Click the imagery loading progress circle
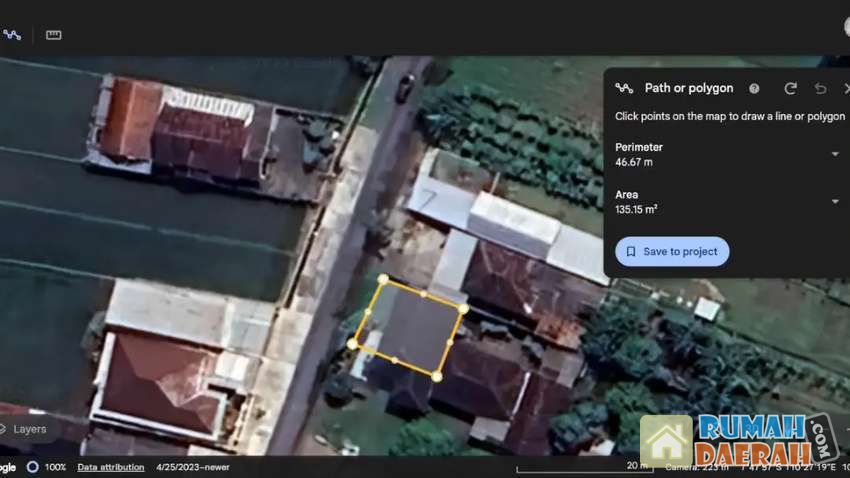 33,467
